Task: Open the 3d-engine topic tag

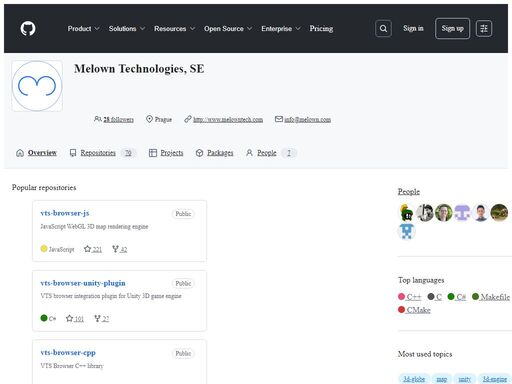Action: point(495,379)
